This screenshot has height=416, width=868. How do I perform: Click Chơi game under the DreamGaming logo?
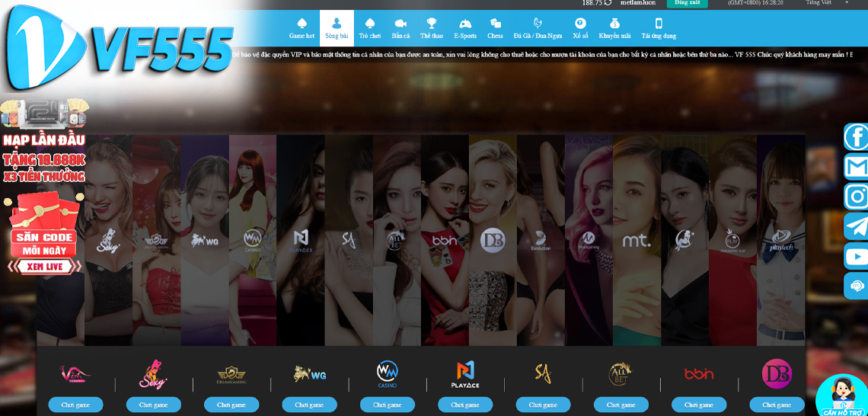[231, 405]
